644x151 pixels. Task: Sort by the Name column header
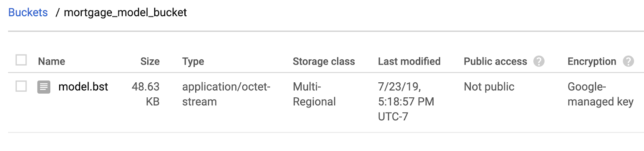pyautogui.click(x=52, y=61)
